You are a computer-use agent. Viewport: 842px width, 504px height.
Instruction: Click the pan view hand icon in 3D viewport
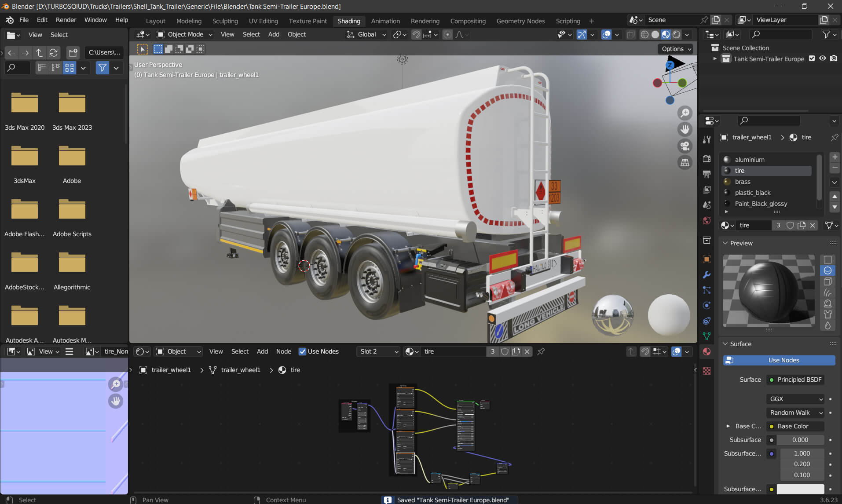tap(685, 129)
